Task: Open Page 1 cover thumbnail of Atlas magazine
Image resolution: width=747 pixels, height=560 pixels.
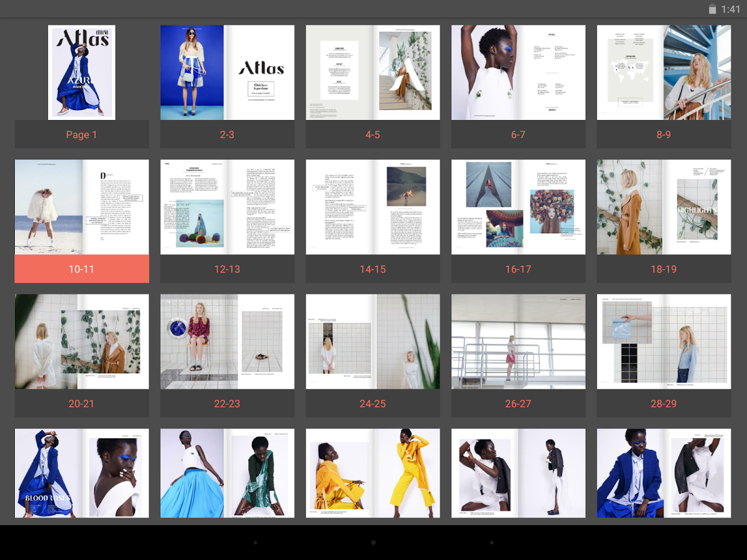Action: (x=82, y=72)
